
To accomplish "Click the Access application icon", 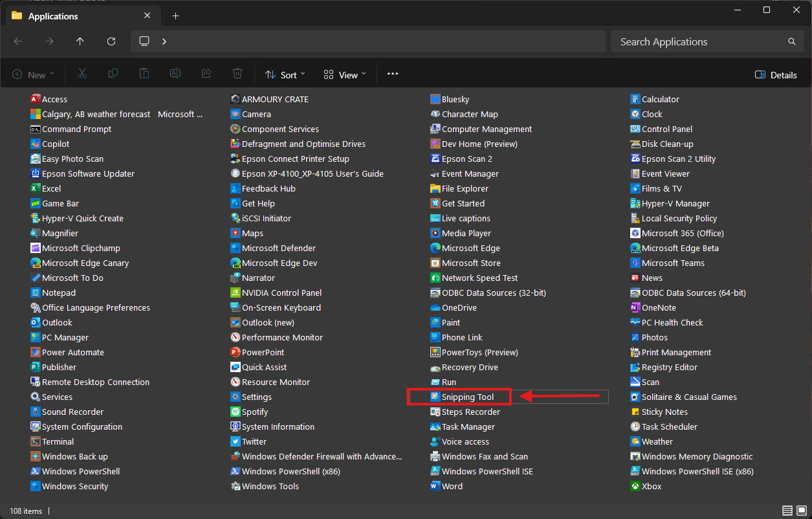I will [36, 99].
